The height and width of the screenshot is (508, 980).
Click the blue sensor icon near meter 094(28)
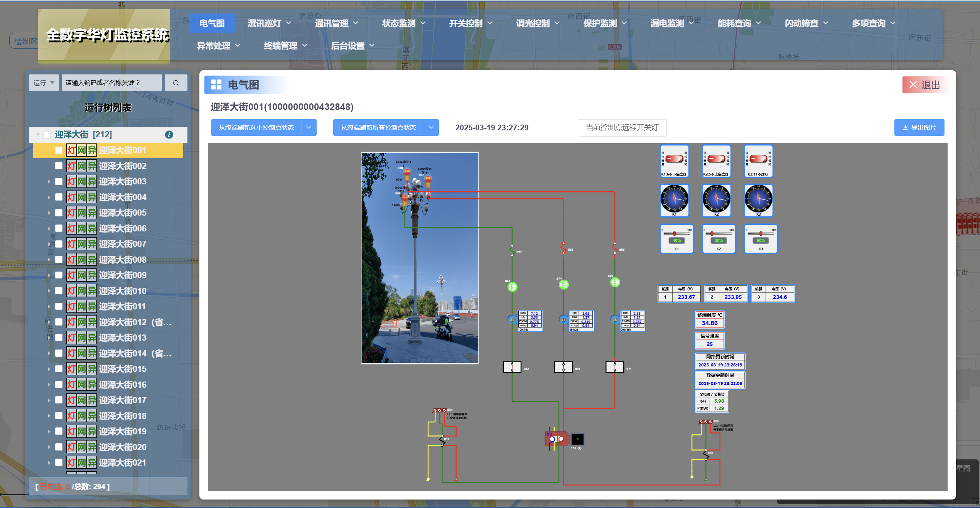pos(563,319)
